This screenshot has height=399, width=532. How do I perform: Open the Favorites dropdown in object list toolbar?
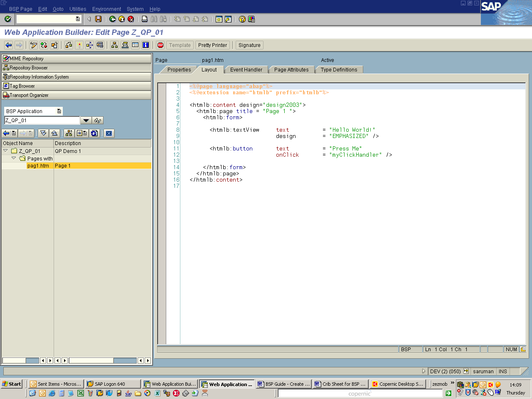pos(82,133)
